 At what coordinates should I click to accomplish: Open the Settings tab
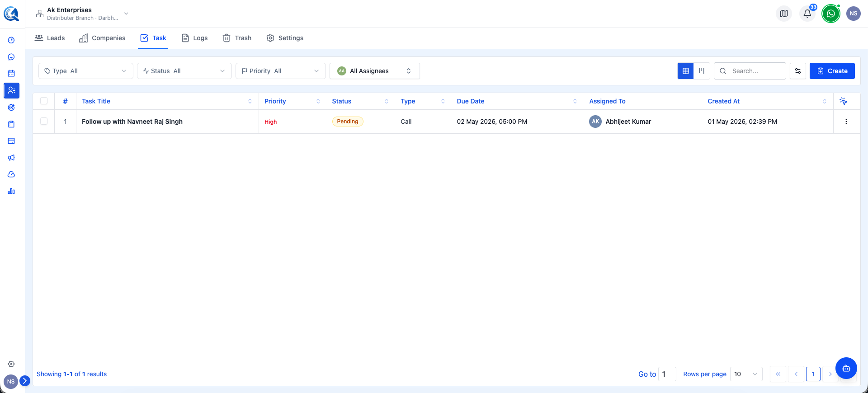point(285,38)
